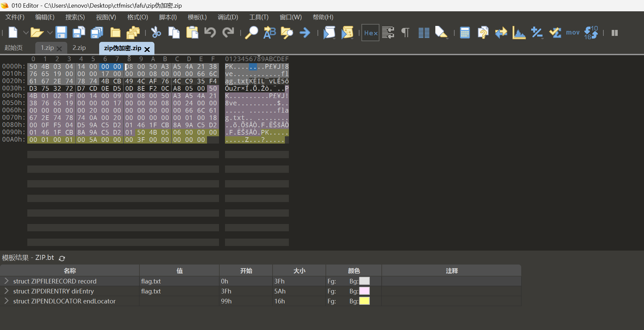Close the zip伪加密.zip tab
Viewport: 644px width, 330px height.
coord(147,49)
